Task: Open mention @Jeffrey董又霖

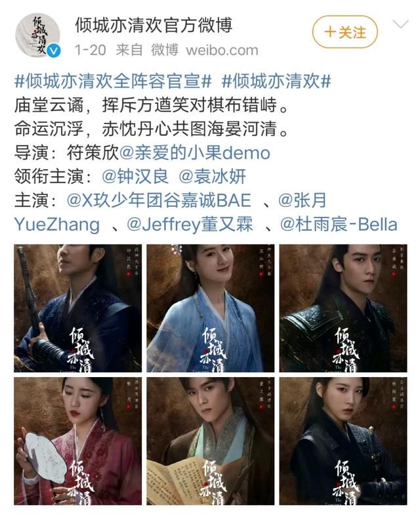Action: click(x=190, y=224)
